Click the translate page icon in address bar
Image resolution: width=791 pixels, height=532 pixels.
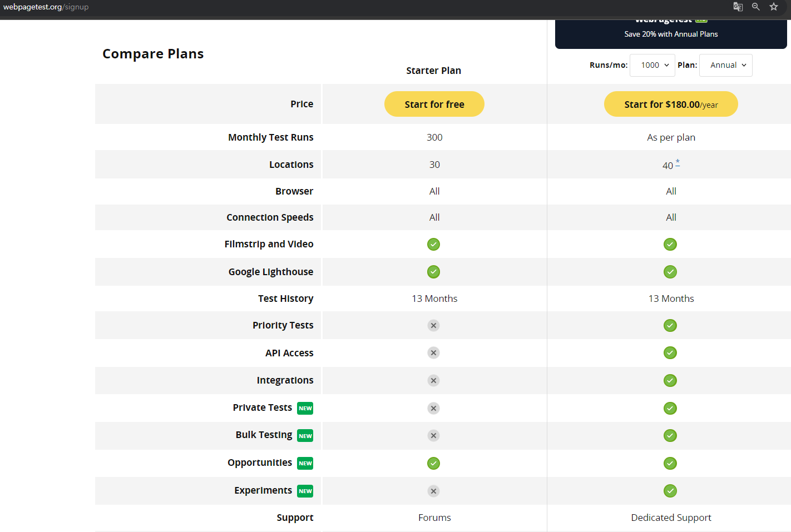738,7
